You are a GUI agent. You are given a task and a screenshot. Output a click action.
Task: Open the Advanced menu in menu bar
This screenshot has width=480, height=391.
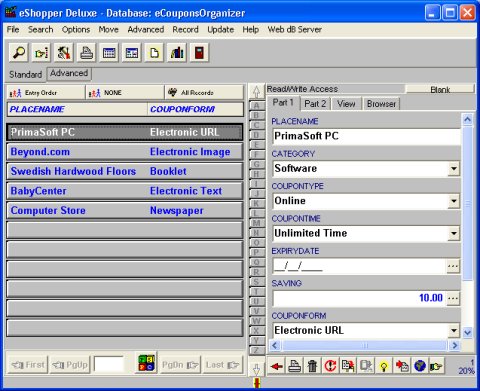coord(146,30)
